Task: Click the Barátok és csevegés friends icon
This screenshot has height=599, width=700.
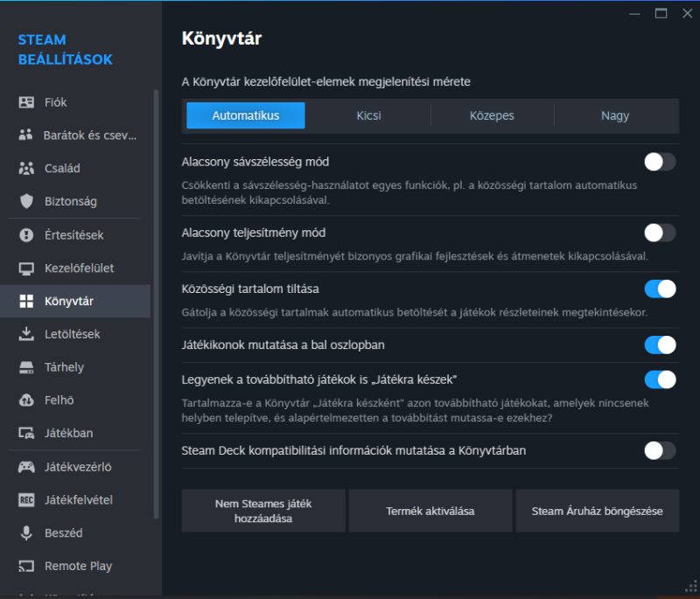Action: pos(26,136)
